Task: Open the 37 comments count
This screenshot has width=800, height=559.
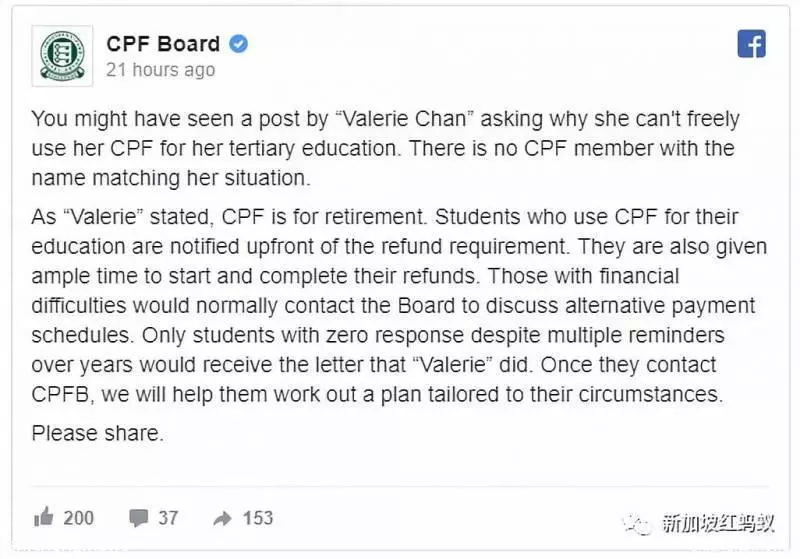Action: 168,518
